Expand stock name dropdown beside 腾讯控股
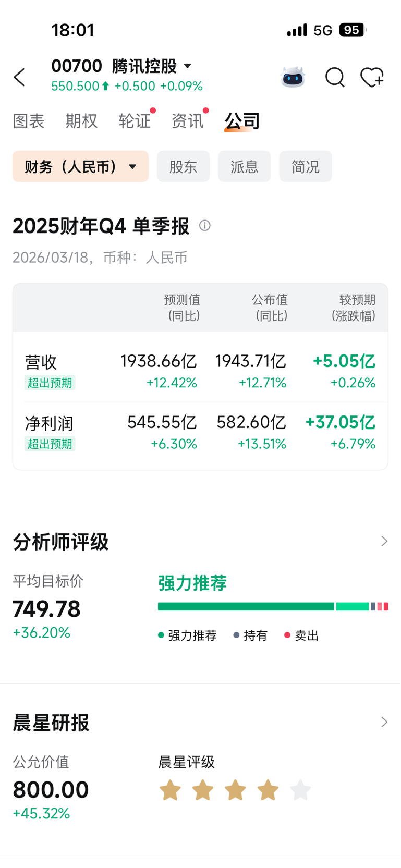Viewport: 401px width, 868px height. [x=188, y=66]
